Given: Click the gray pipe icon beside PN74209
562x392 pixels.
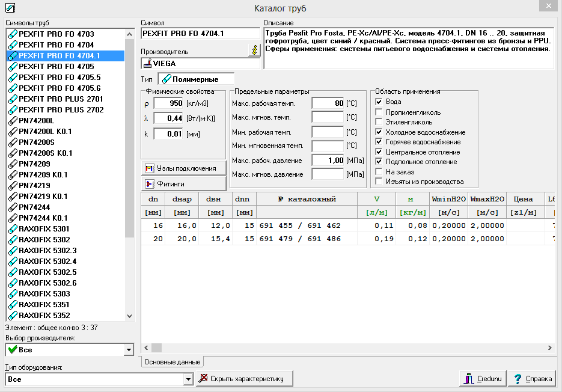Looking at the screenshot, I should (x=13, y=164).
